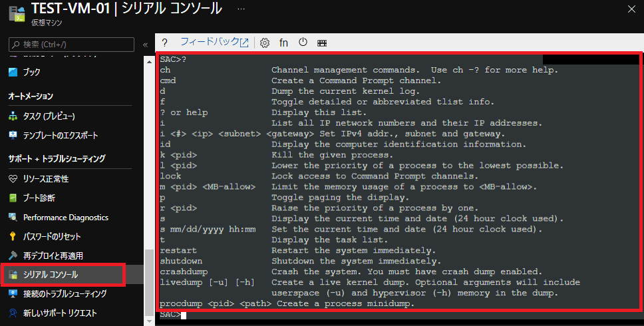This screenshot has width=644, height=326.
Task: Click 'lock' command in console output
Action: [170, 176]
